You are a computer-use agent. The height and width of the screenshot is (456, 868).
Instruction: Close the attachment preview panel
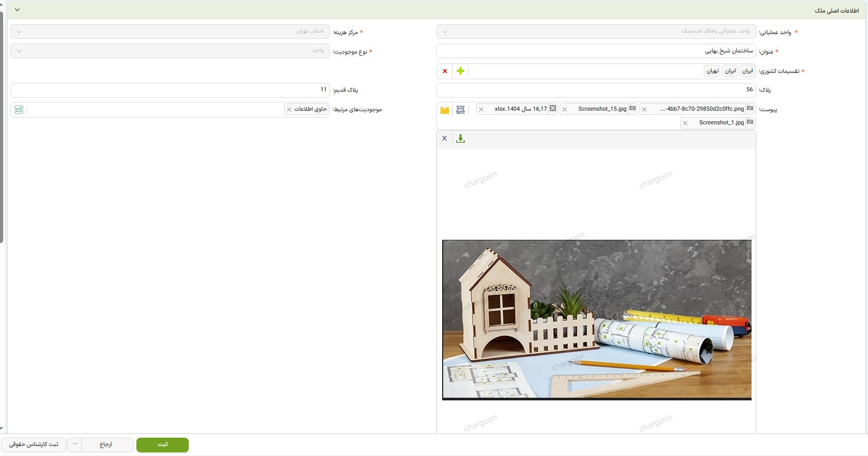(x=444, y=139)
